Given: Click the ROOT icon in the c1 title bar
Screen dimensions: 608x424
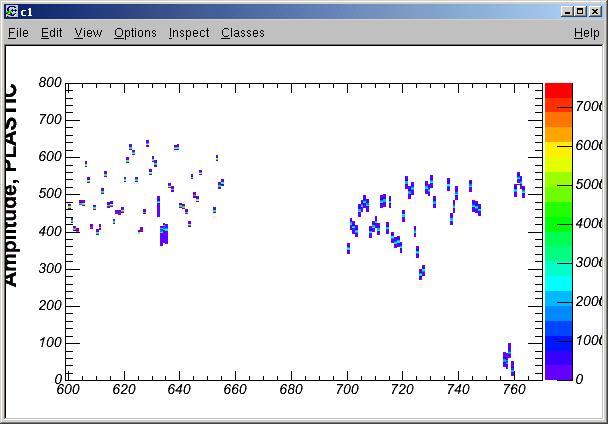Looking at the screenshot, I should coord(12,12).
